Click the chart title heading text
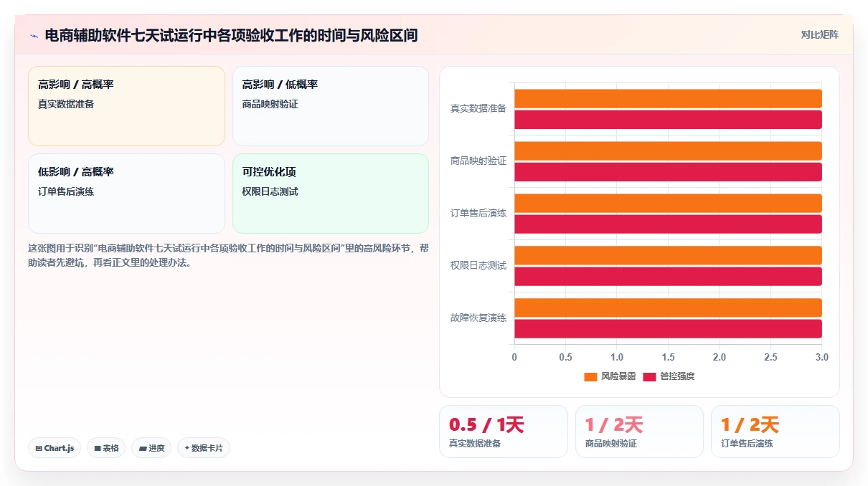 (231, 35)
